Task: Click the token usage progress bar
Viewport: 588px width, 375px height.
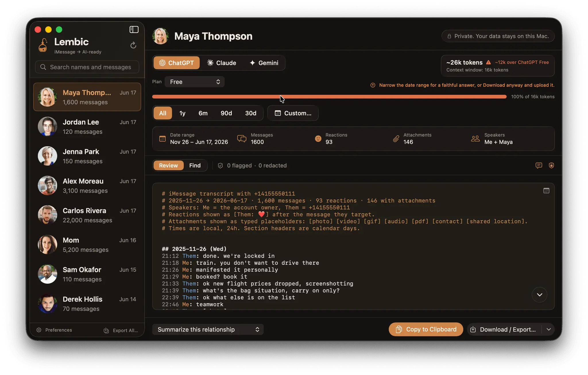Action: (x=329, y=97)
